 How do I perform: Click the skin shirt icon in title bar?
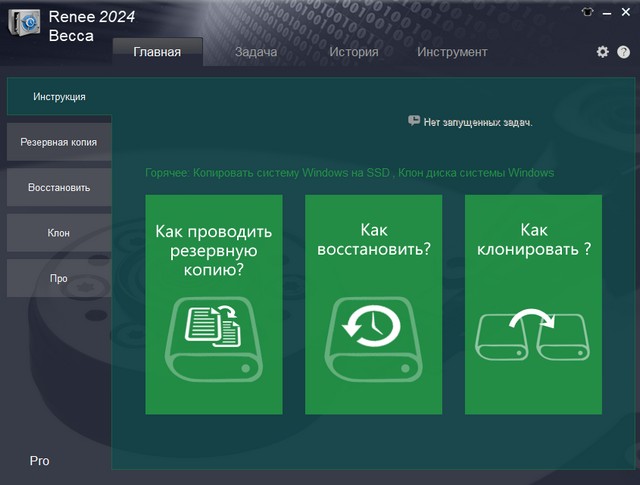point(587,12)
